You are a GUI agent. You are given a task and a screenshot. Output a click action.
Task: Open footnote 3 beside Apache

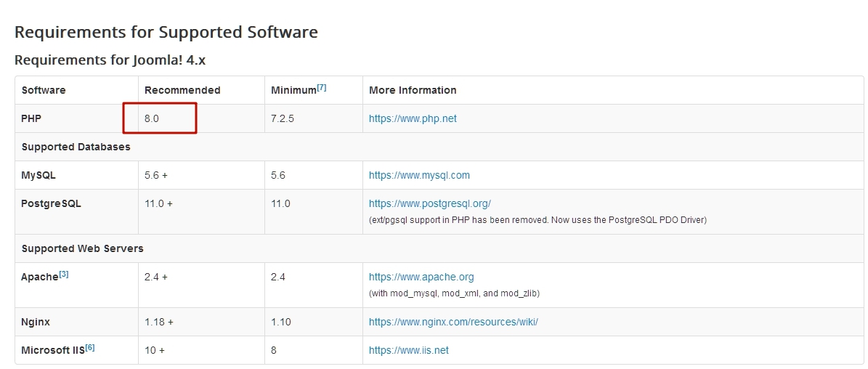click(64, 275)
